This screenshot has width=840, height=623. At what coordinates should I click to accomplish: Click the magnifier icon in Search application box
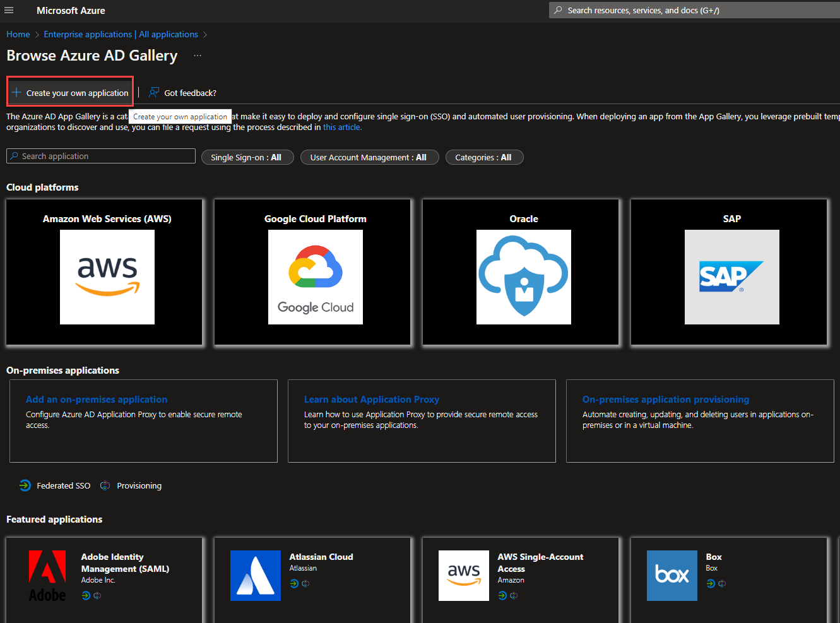[14, 156]
